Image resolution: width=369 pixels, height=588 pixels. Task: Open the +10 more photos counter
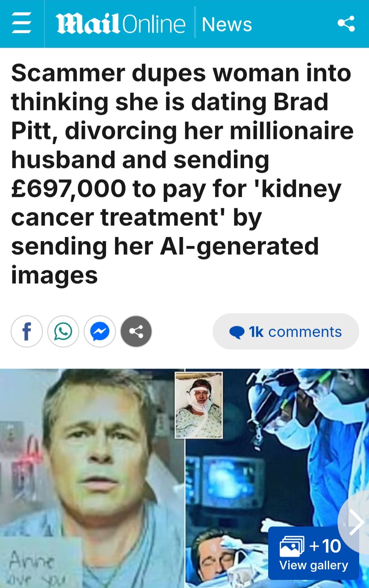point(325,546)
